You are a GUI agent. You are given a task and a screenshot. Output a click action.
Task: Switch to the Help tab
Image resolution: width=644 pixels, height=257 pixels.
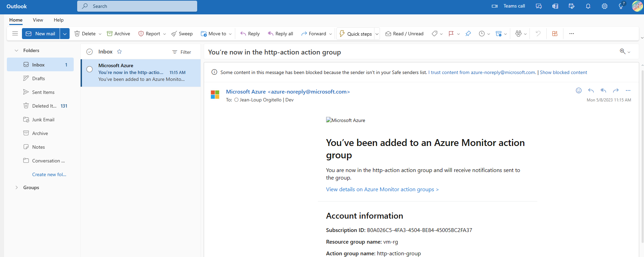point(59,20)
